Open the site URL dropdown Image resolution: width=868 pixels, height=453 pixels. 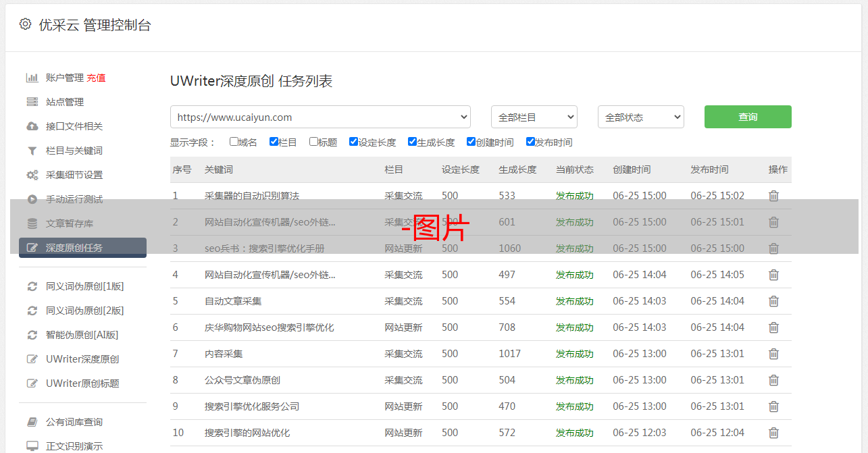[x=320, y=117]
